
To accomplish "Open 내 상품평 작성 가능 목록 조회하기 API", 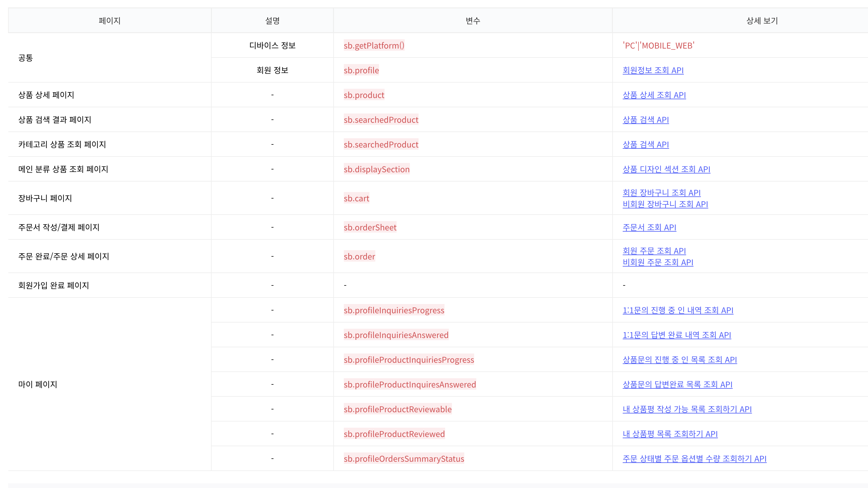I will click(687, 409).
